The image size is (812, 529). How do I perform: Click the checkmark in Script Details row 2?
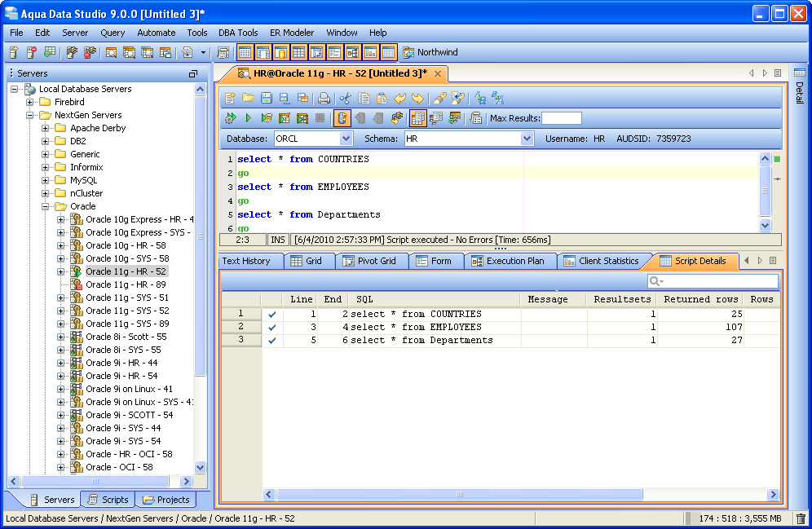tap(271, 327)
